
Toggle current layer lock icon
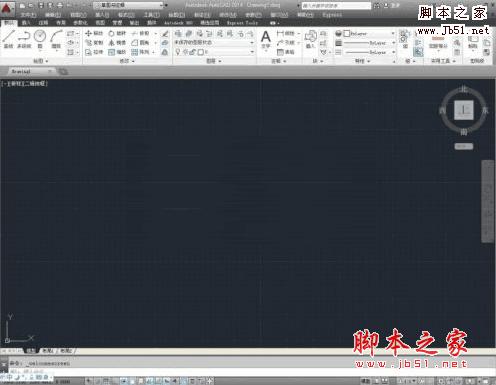(193, 52)
